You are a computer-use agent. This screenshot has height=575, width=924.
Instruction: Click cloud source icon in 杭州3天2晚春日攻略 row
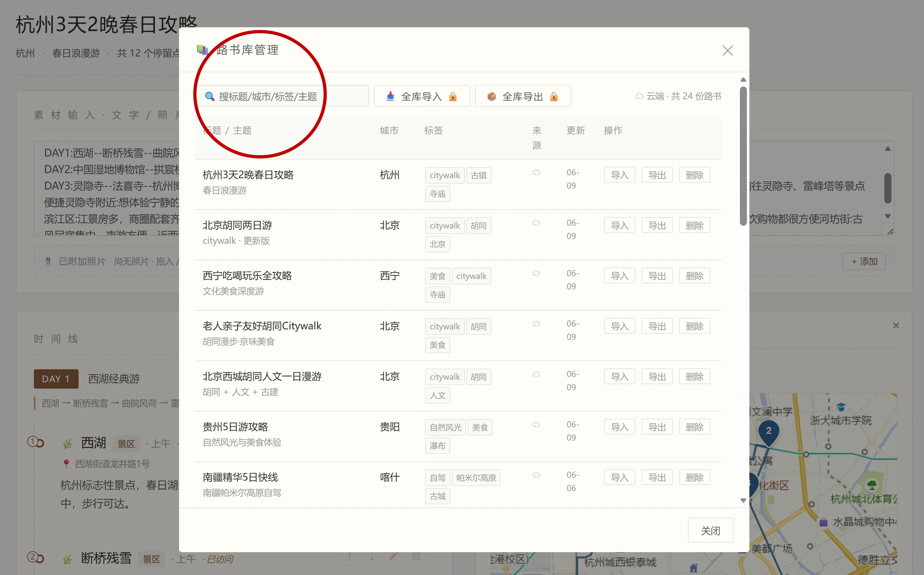coord(536,173)
